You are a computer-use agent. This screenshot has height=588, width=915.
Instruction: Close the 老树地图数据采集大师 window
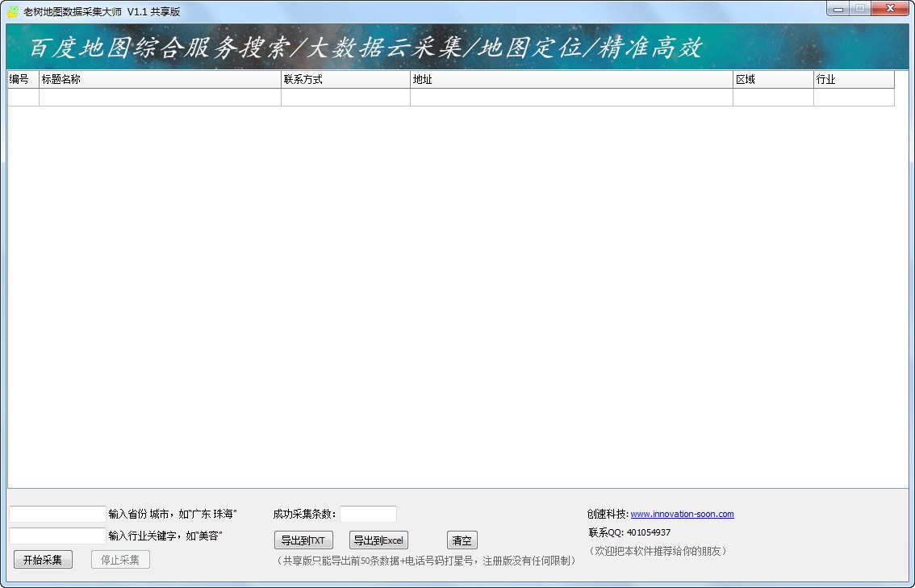click(891, 9)
